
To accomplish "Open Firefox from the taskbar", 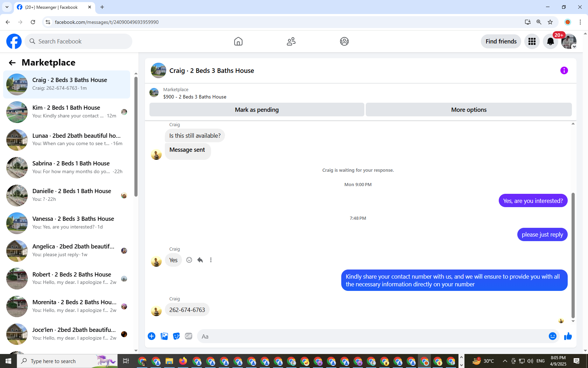I will [x=183, y=361].
